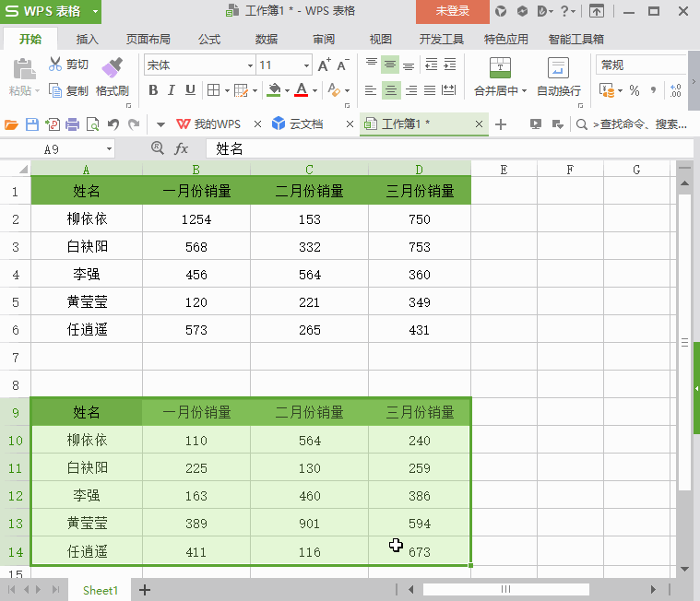This screenshot has width=700, height=601.
Task: Click the Sheet1 sheet tab
Action: click(x=100, y=590)
